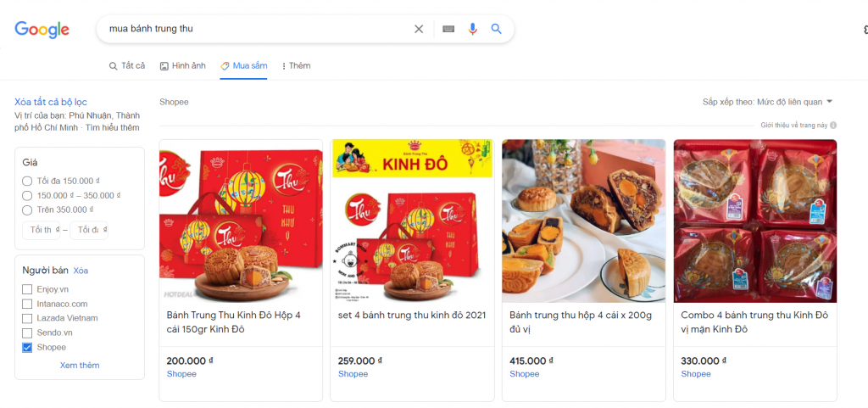The image size is (868, 408).
Task: Expand the seller list with Xem thêm
Action: pyautogui.click(x=80, y=366)
